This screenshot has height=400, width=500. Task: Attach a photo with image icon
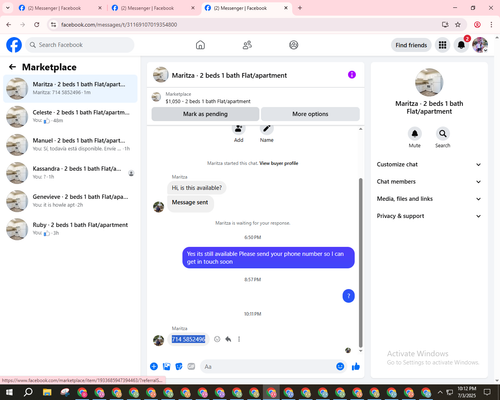tap(167, 367)
